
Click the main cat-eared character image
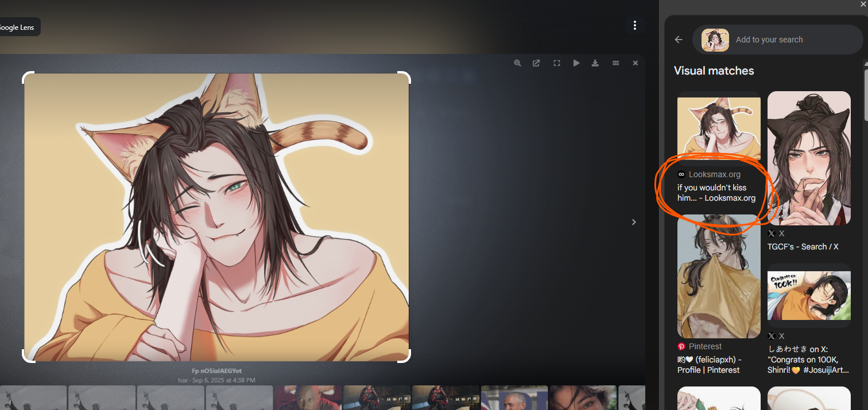(x=216, y=217)
